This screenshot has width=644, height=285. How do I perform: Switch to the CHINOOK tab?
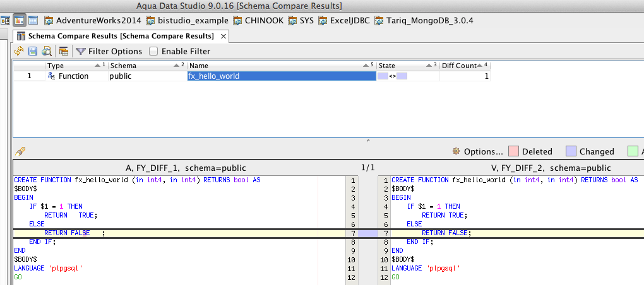[258, 20]
